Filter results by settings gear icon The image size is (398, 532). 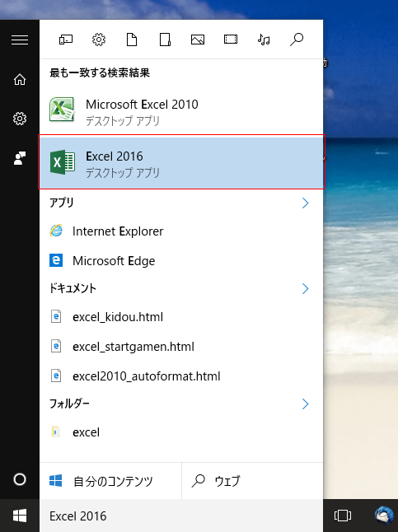pos(99,40)
